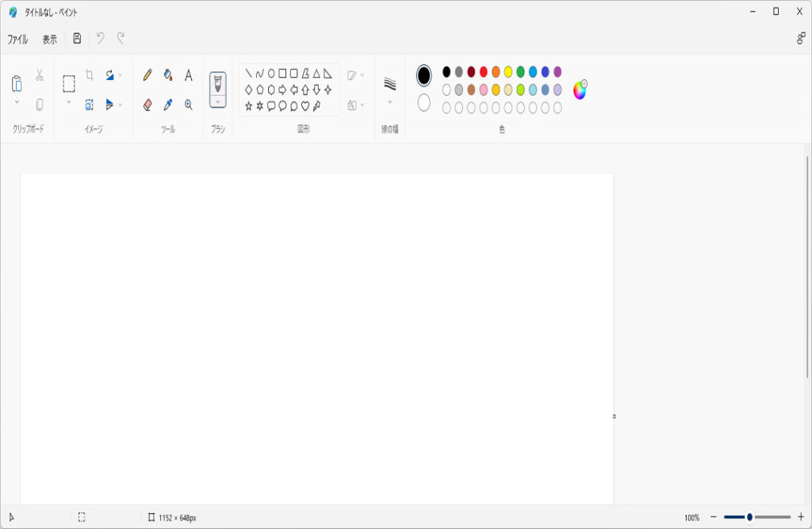Choose the heart shape in the 図形 gallery
This screenshot has height=529, width=812.
305,106
